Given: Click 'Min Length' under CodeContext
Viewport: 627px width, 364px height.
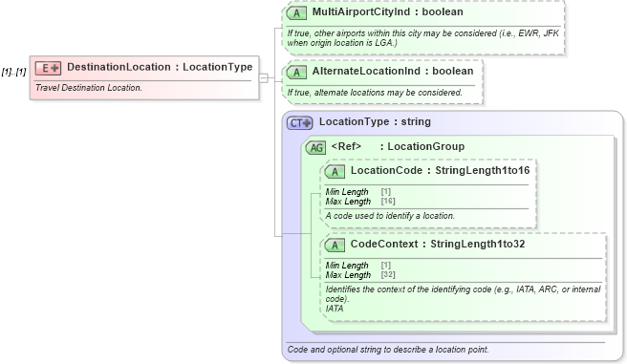Looking at the screenshot, I should [347, 266].
